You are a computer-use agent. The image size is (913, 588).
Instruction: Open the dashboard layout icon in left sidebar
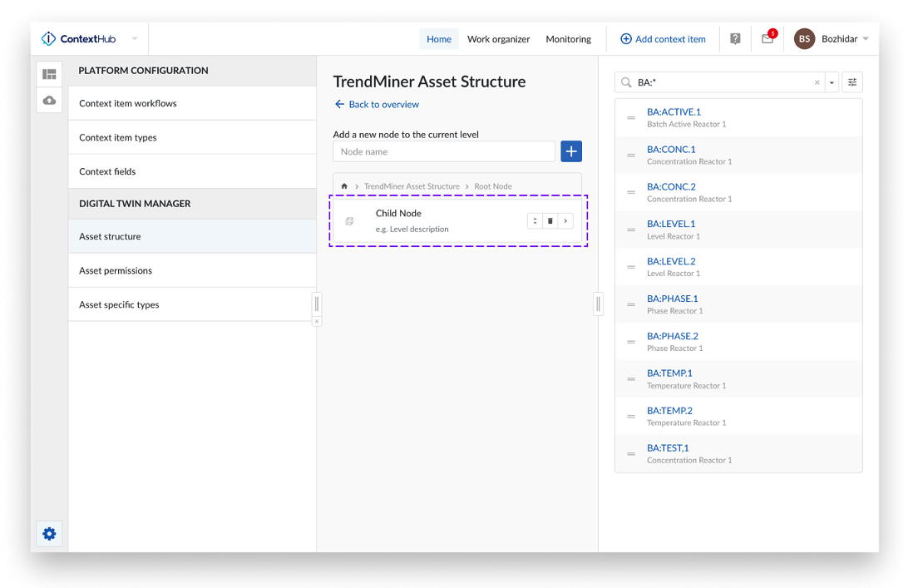(x=49, y=74)
